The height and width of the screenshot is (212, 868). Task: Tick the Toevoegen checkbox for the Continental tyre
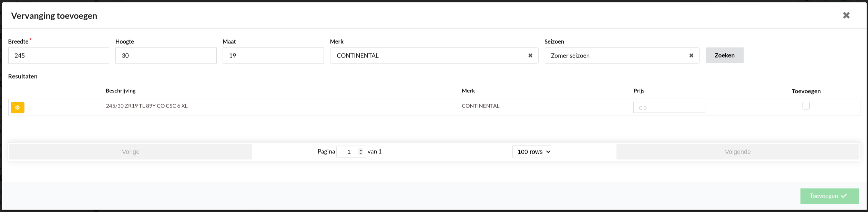[806, 105]
